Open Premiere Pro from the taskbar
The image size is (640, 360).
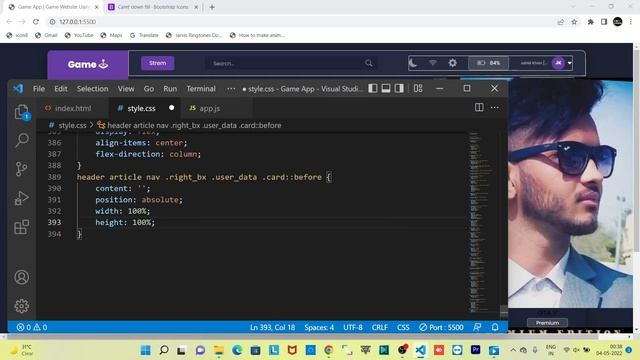[x=476, y=350]
